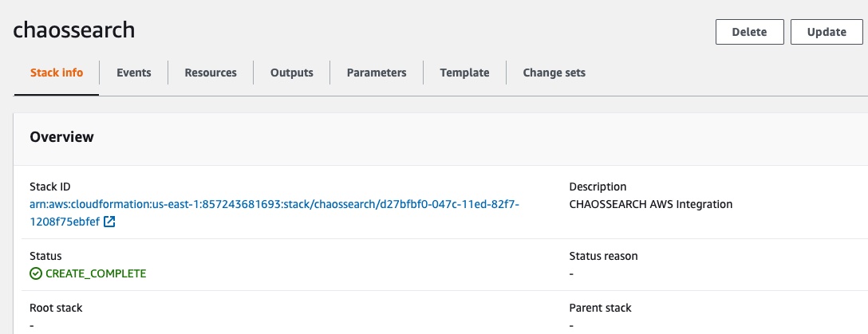Click the Overview section heading
Screen dimensions: 868x334
pyautogui.click(x=61, y=137)
